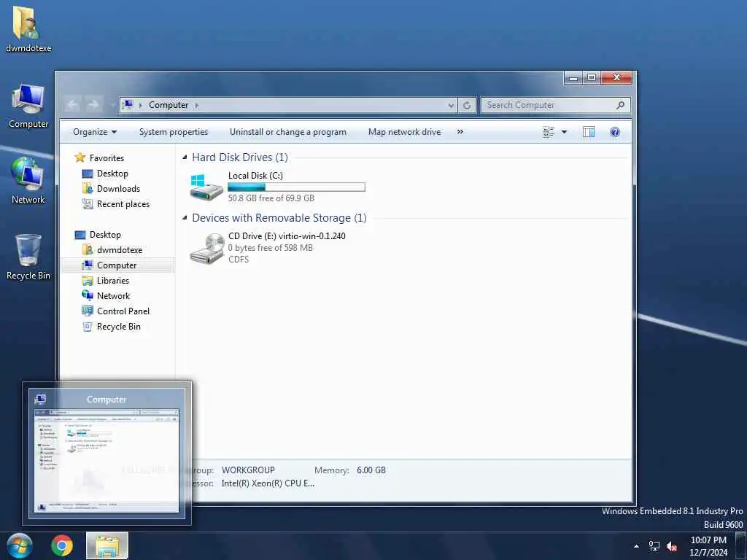Select the Desktop root tree item
The width and height of the screenshot is (747, 560).
point(105,235)
